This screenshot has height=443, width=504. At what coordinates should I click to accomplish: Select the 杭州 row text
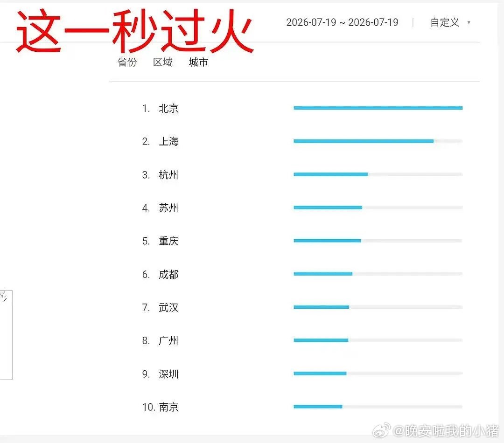168,175
